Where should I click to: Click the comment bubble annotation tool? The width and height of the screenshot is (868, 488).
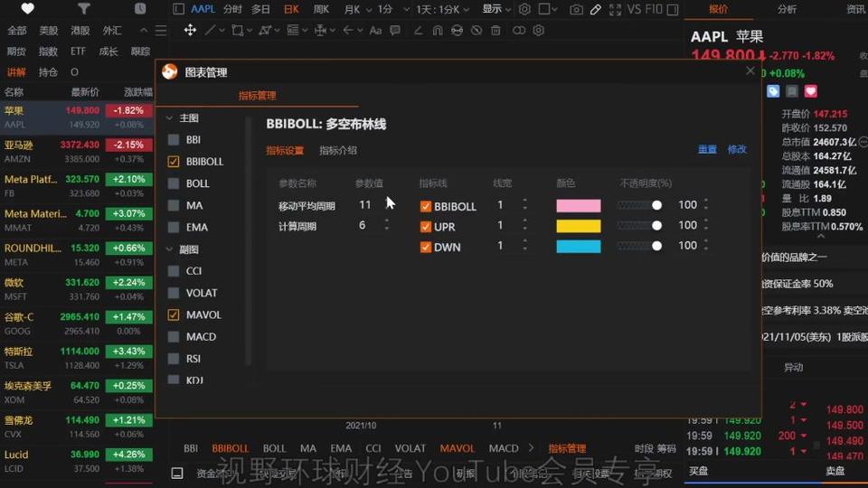[x=395, y=31]
